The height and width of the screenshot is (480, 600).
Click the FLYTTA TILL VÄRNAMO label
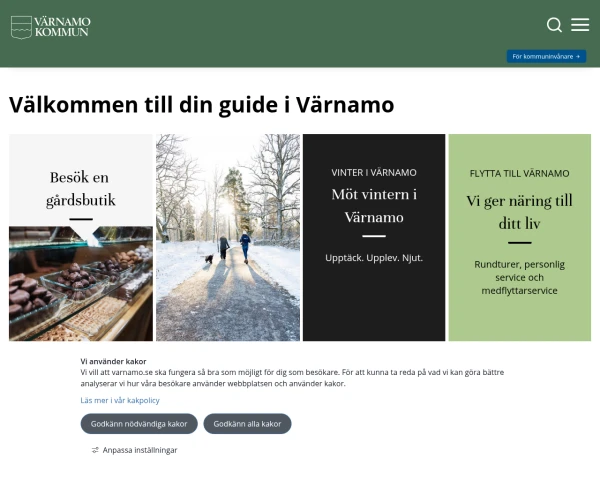coord(519,173)
